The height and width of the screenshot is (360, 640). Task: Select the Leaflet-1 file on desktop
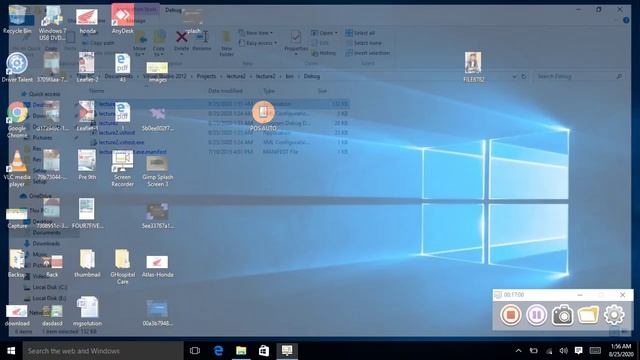(x=87, y=116)
